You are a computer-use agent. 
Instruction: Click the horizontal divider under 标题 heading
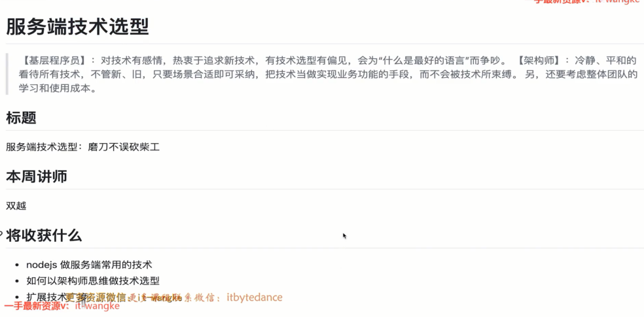[x=325, y=131]
